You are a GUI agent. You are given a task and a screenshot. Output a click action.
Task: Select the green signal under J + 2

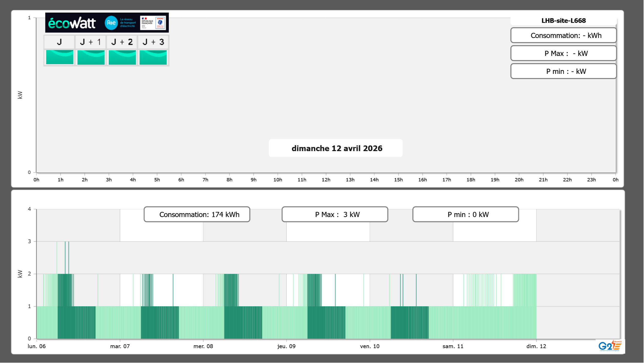[122, 57]
